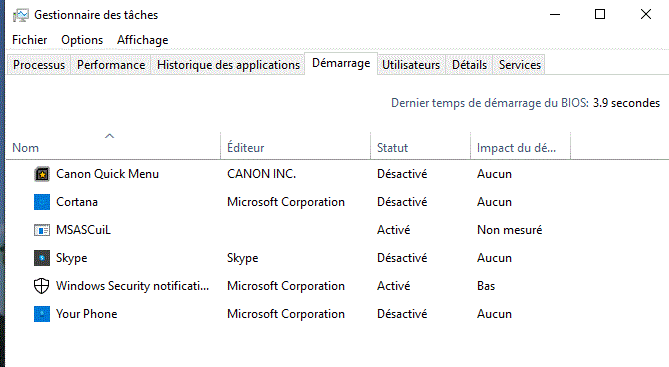
Task: Select the Skype startup icon
Action: (42, 258)
